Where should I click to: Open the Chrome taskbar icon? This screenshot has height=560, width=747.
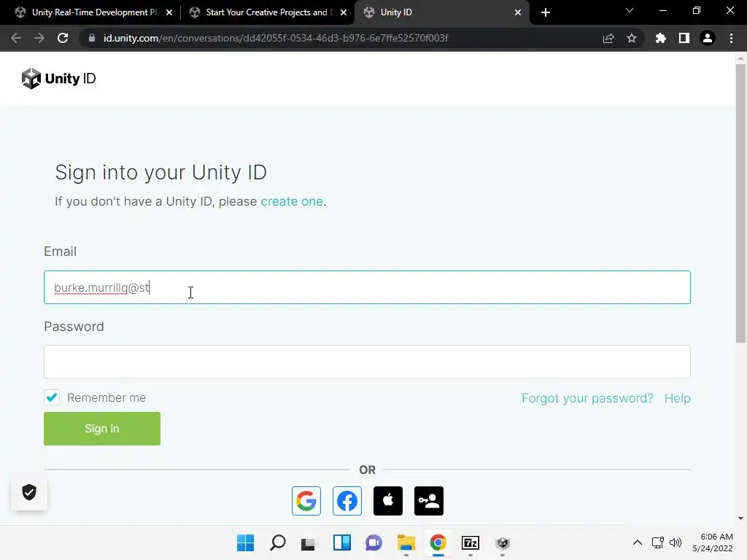438,542
